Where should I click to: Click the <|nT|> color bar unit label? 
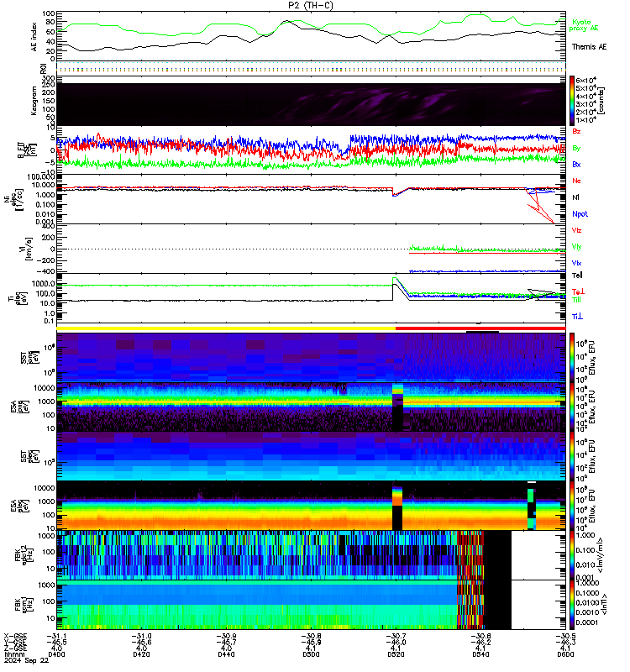click(x=604, y=604)
